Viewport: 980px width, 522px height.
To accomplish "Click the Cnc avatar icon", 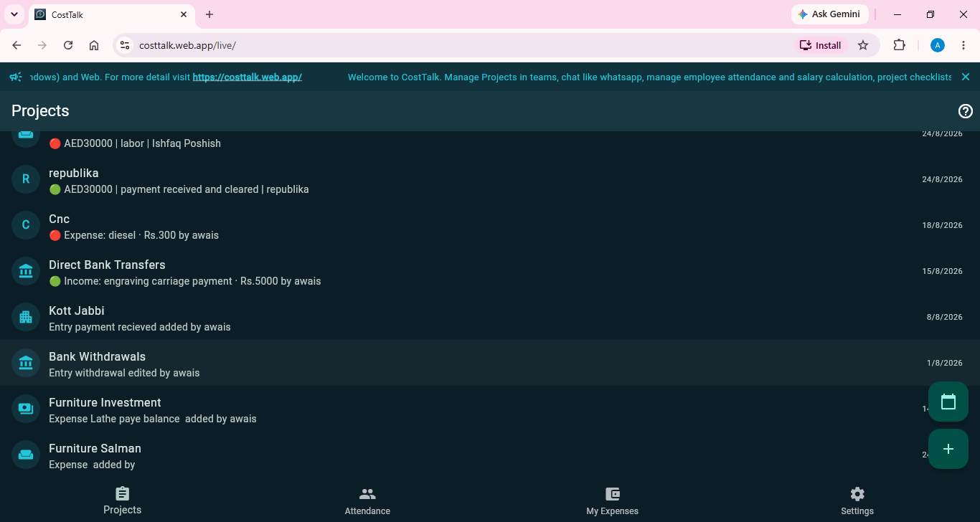I will 26,225.
